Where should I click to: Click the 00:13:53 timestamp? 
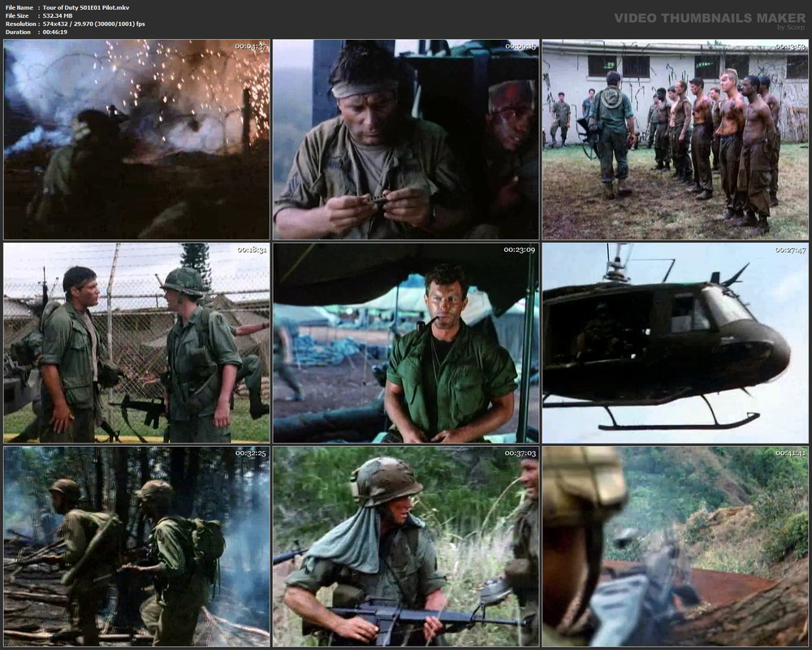pyautogui.click(x=790, y=46)
